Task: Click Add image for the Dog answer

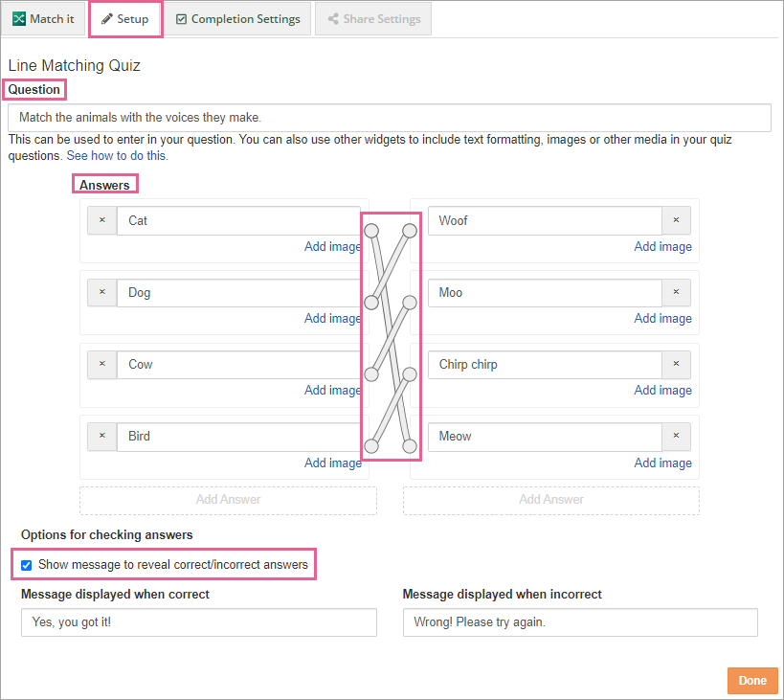Action: coord(332,318)
